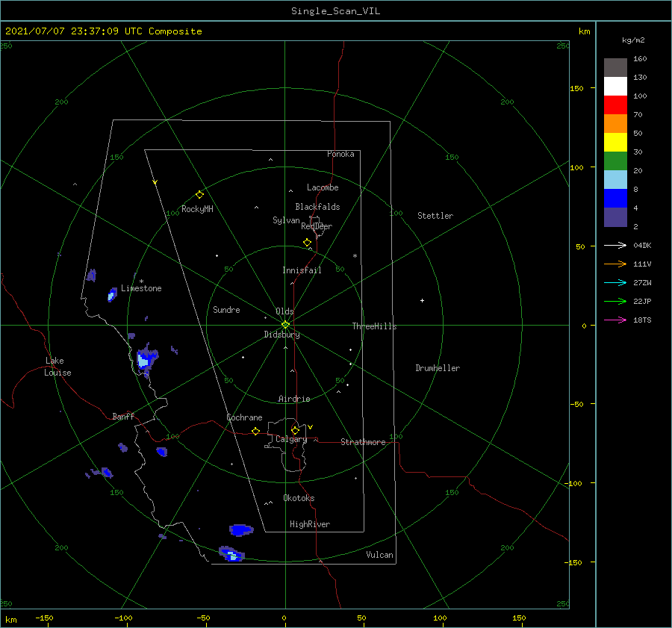
Task: Click the Blackfalds town label
Action: [317, 207]
